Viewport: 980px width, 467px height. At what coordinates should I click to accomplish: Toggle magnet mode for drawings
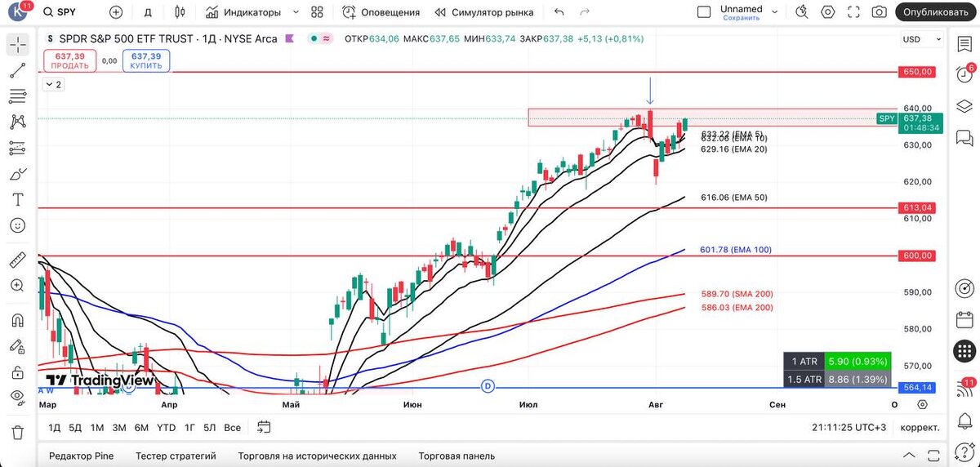pyautogui.click(x=18, y=319)
